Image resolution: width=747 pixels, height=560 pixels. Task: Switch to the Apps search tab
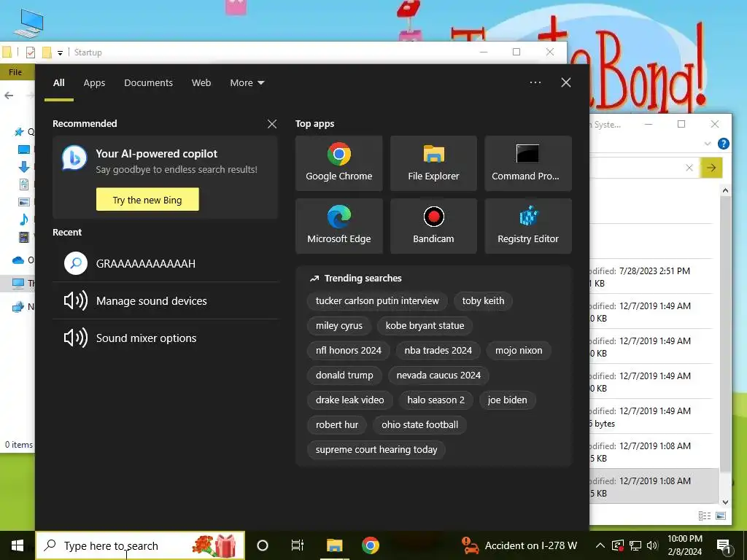[94, 83]
